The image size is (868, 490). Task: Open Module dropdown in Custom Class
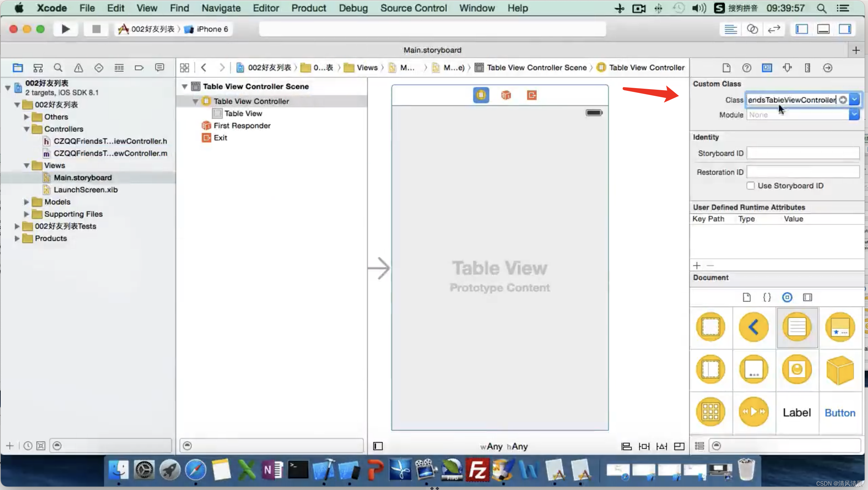pyautogui.click(x=854, y=114)
